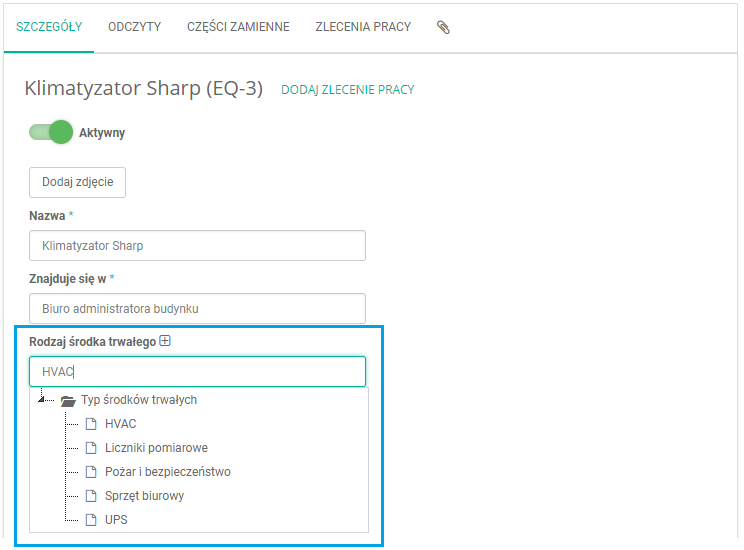Select UPS in the asset type tree
Screen dimensions: 744x550
116,520
